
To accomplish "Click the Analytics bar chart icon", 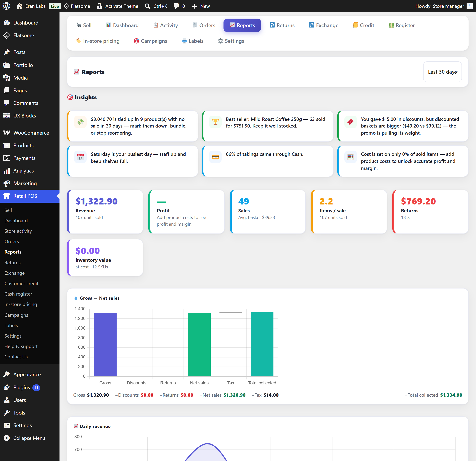I will [x=7, y=171].
